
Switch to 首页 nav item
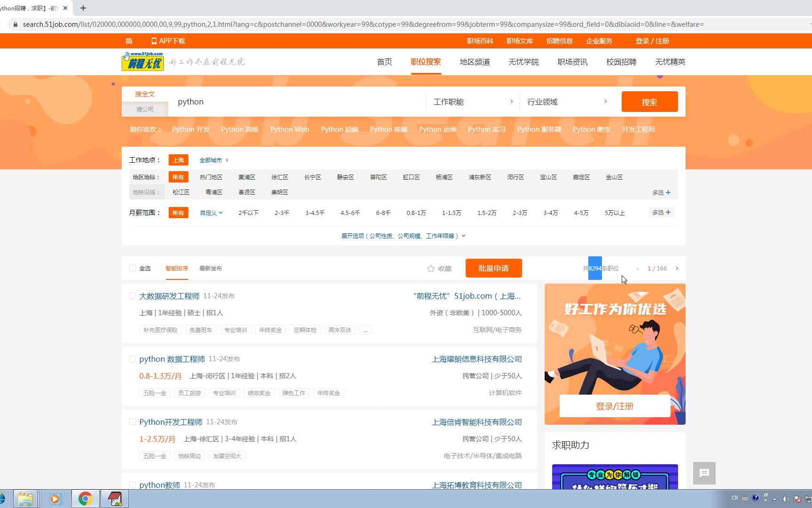coord(384,62)
